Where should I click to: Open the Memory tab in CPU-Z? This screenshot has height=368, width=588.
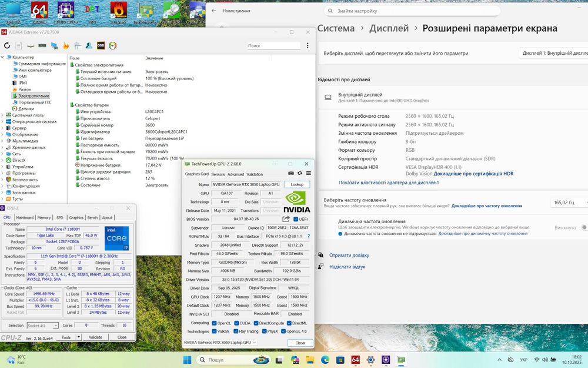(x=44, y=217)
